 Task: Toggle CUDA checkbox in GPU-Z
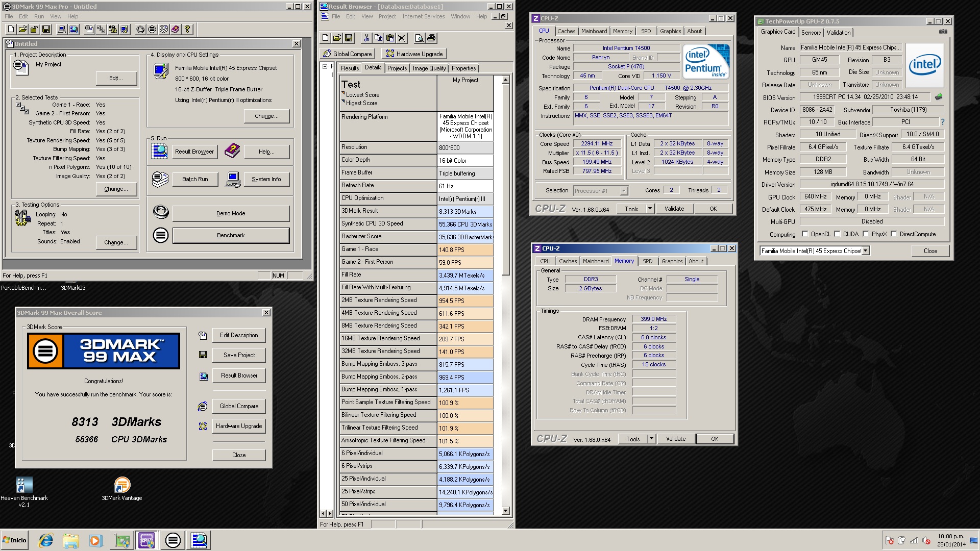click(x=837, y=234)
